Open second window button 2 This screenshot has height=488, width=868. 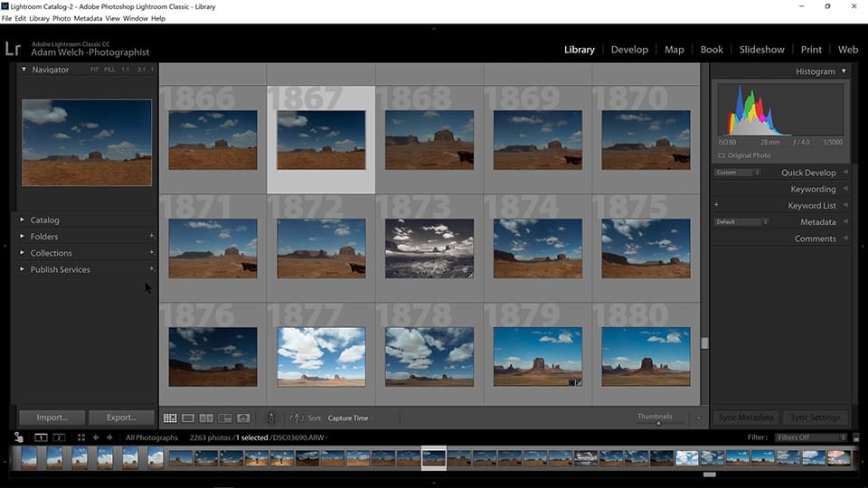pyautogui.click(x=59, y=437)
